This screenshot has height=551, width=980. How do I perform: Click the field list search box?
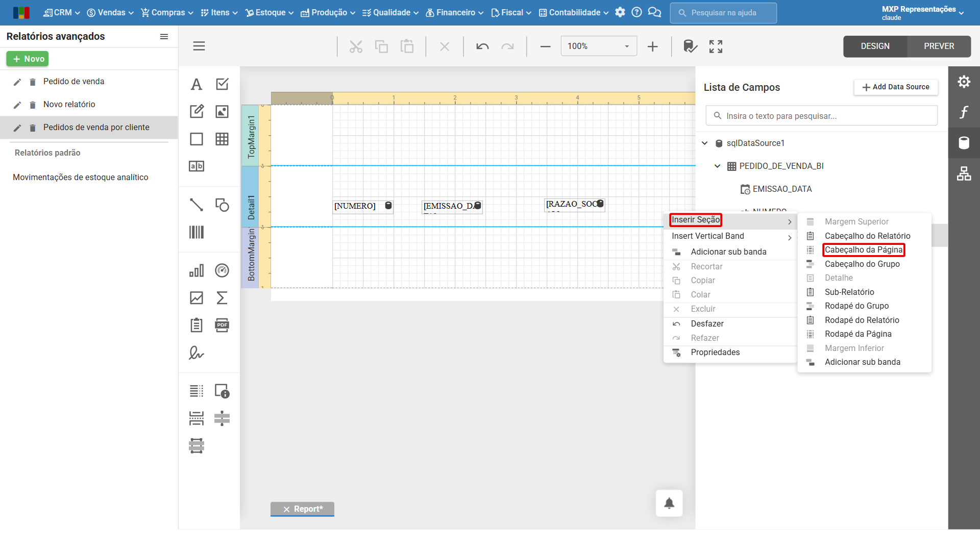(821, 116)
